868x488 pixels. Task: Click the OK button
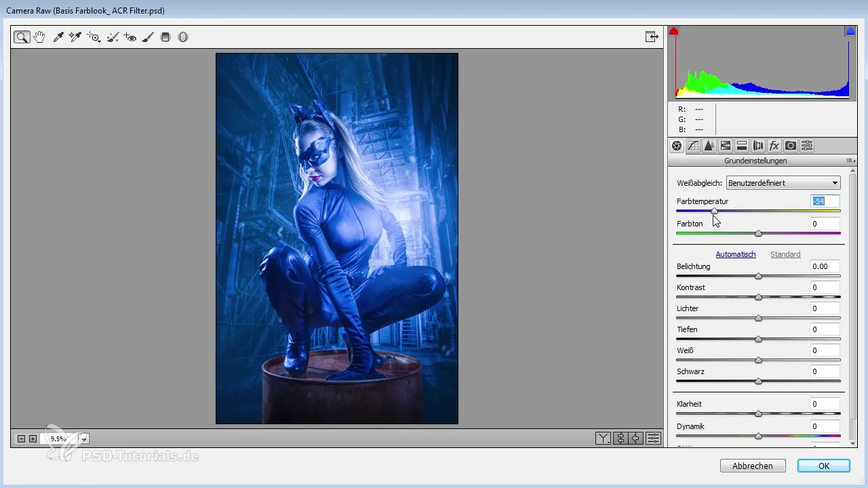coord(824,466)
